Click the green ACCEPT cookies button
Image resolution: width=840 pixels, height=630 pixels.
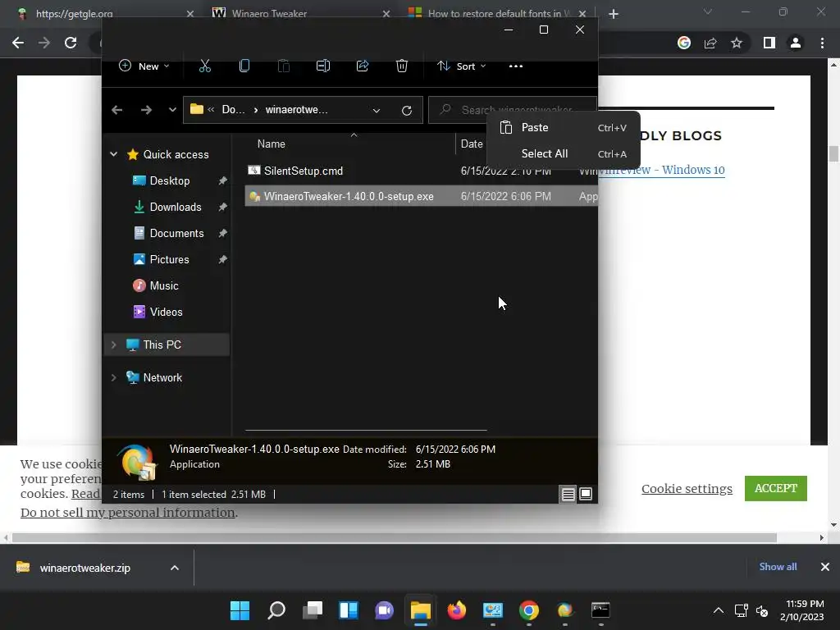(x=776, y=489)
